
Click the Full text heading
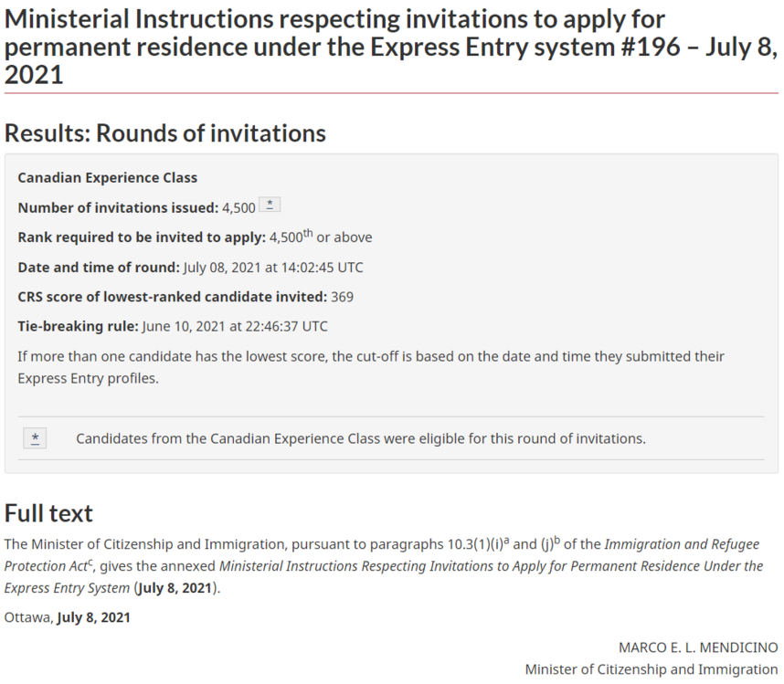(48, 512)
